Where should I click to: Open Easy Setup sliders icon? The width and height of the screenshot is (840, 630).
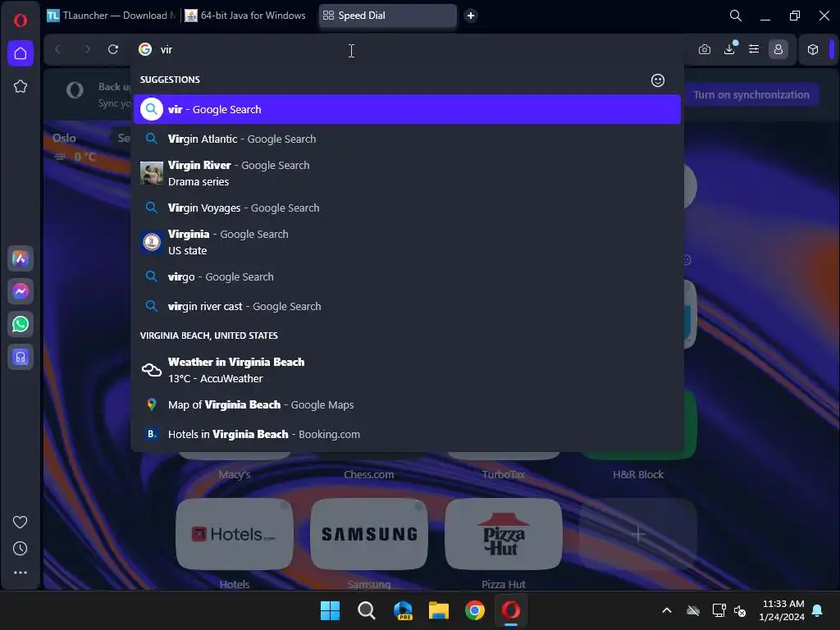[754, 49]
